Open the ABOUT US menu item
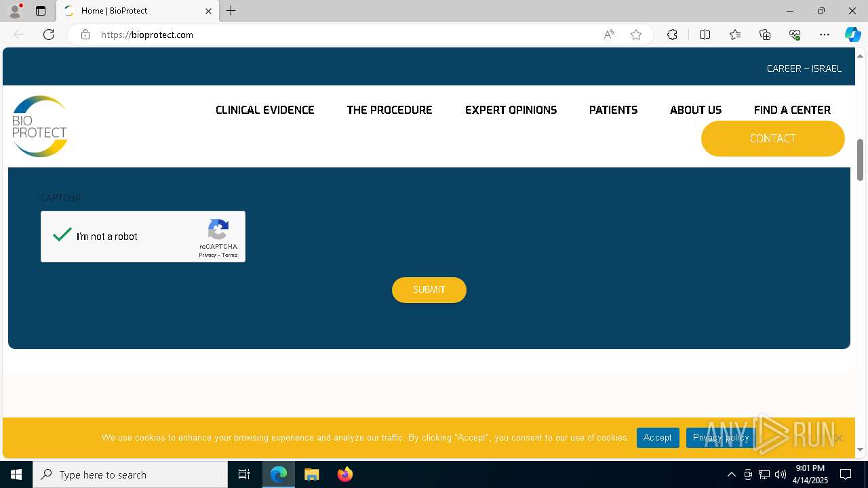 (696, 110)
